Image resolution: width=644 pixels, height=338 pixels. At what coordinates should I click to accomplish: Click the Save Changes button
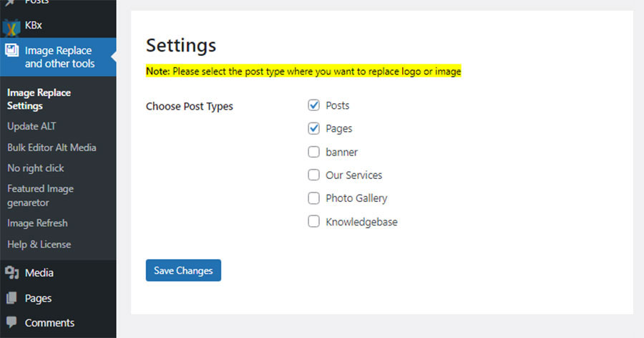tap(183, 270)
